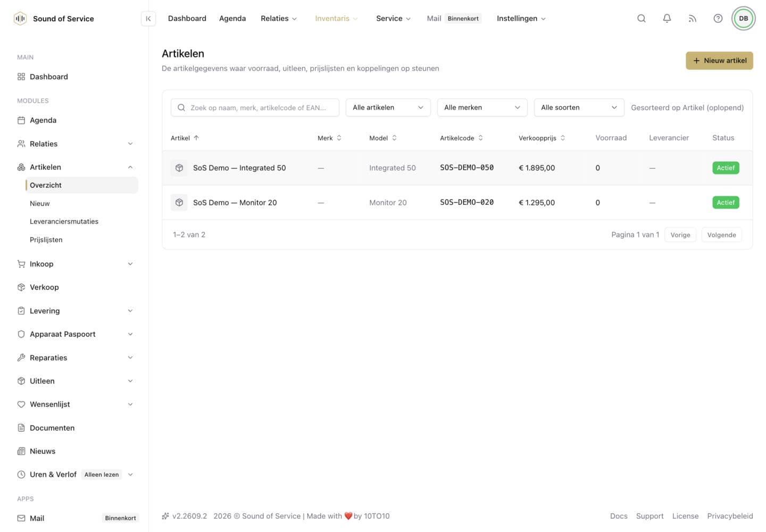The width and height of the screenshot is (766, 532).
Task: Open the Inventaris top menu
Action: [336, 19]
